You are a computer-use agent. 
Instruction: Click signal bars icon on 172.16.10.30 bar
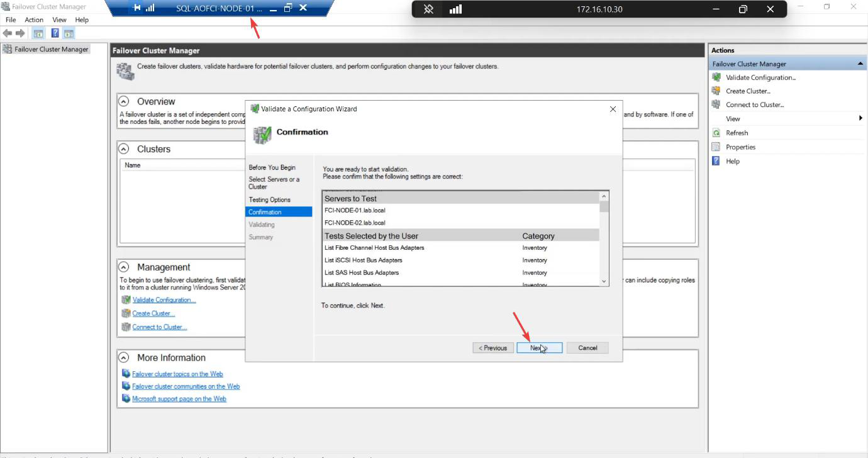[x=456, y=9]
